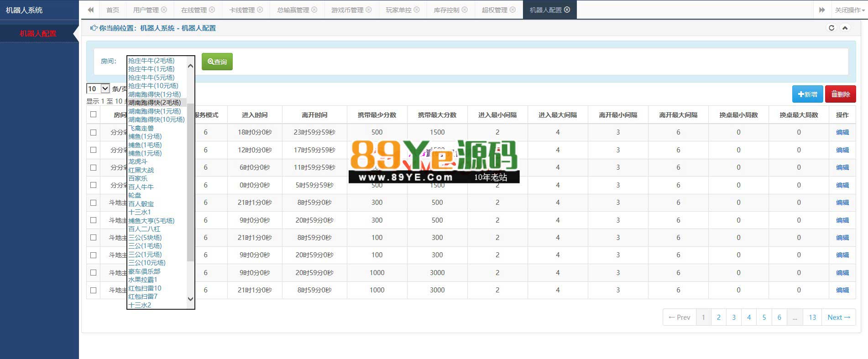Collapse the panel with the up-arrow icon

click(x=845, y=28)
